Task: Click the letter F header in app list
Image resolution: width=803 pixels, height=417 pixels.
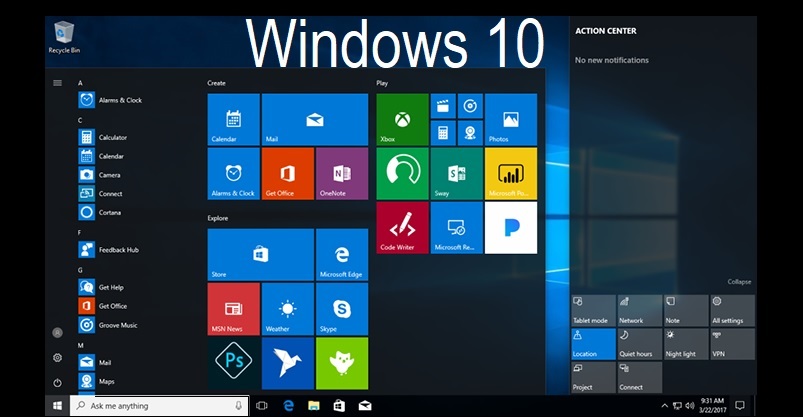Action: 80,233
